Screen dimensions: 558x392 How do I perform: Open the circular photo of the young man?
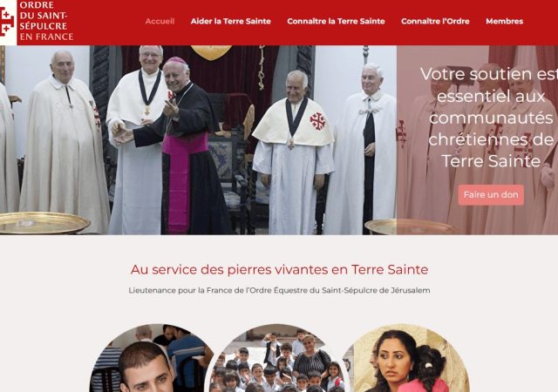tap(151, 358)
